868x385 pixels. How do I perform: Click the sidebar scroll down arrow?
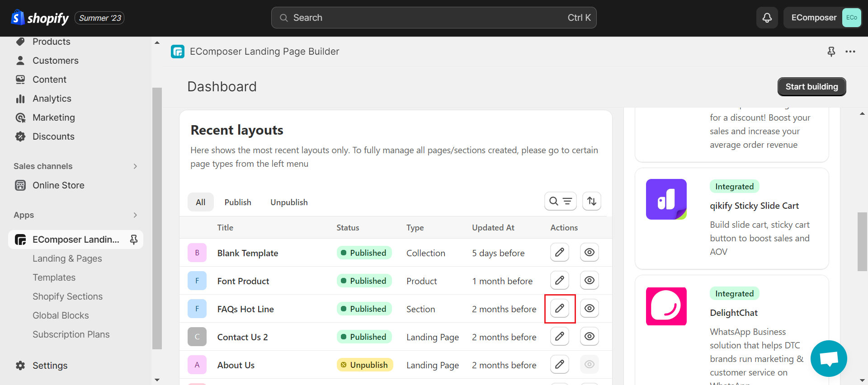pos(157,380)
